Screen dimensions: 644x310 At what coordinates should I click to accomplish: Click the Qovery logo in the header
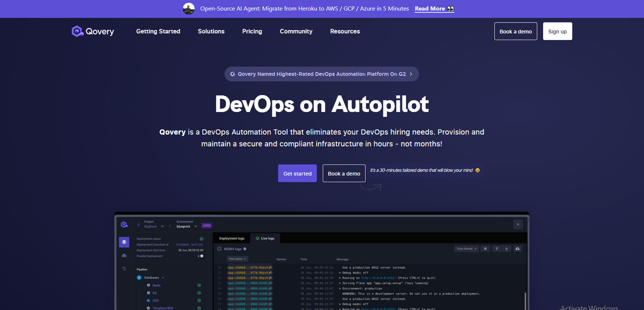[93, 31]
